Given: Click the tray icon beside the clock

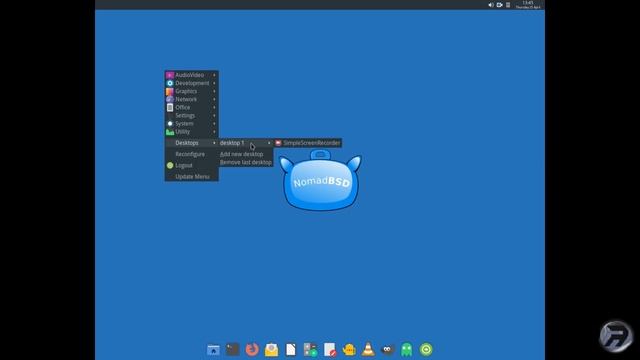Looking at the screenshot, I should (x=508, y=5).
